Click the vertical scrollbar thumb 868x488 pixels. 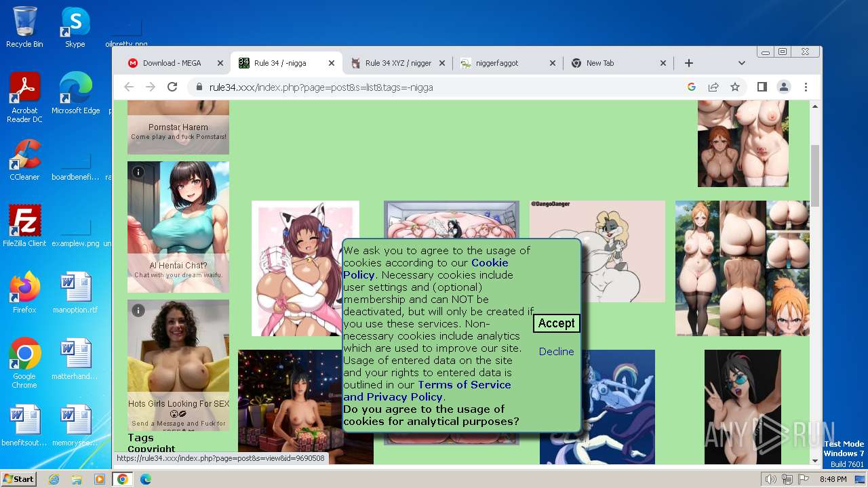[x=816, y=175]
